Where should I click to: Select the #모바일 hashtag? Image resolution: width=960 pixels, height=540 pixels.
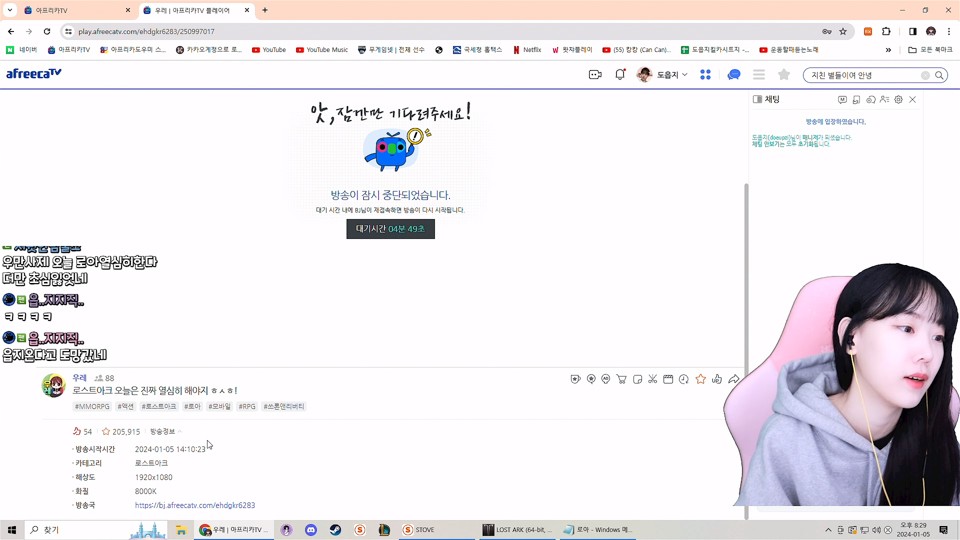(219, 407)
